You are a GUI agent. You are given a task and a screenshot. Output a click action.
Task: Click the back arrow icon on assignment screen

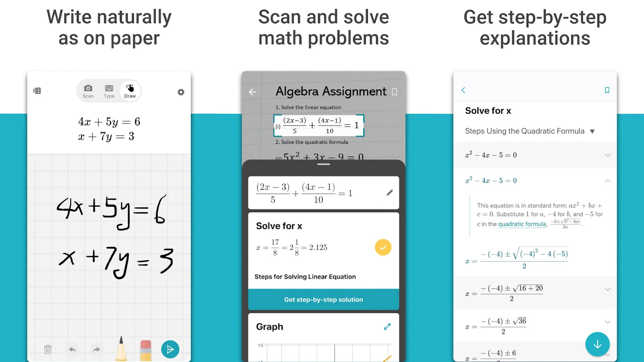pos(252,91)
